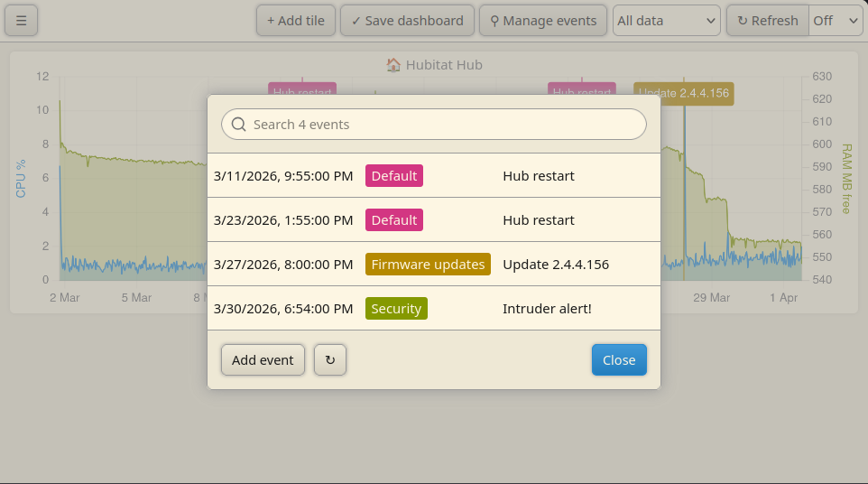Click the green Security category tag
The image size is (868, 484).
tap(396, 309)
